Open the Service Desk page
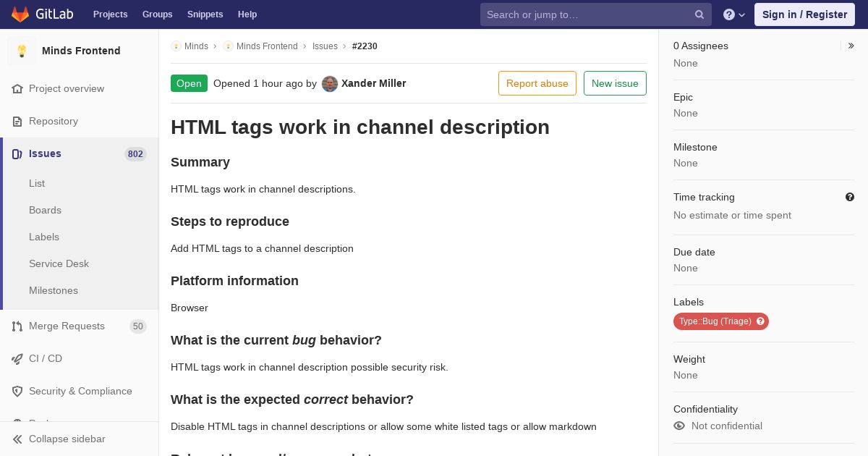The width and height of the screenshot is (868, 456). (x=59, y=263)
